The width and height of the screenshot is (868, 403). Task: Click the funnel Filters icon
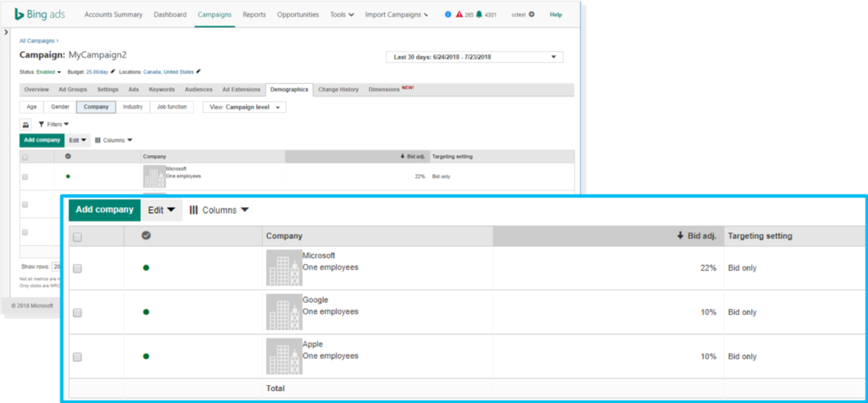[41, 124]
